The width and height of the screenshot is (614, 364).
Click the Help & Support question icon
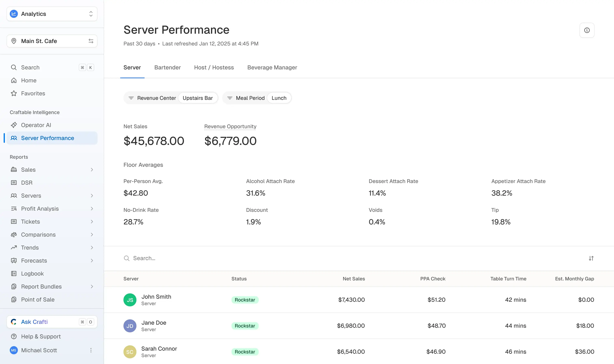(14, 337)
